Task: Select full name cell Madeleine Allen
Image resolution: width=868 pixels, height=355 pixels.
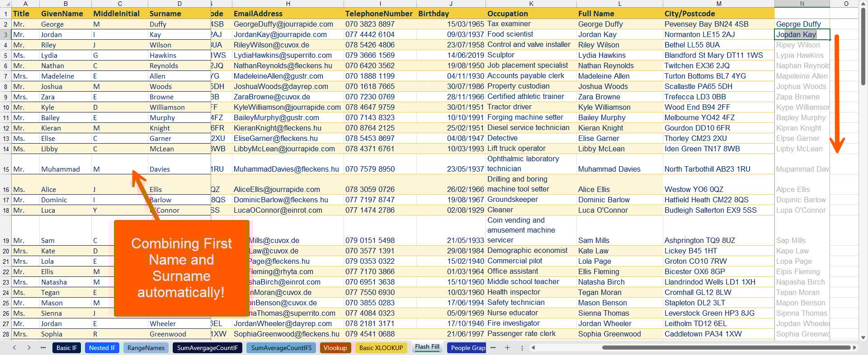Action: [x=620, y=76]
